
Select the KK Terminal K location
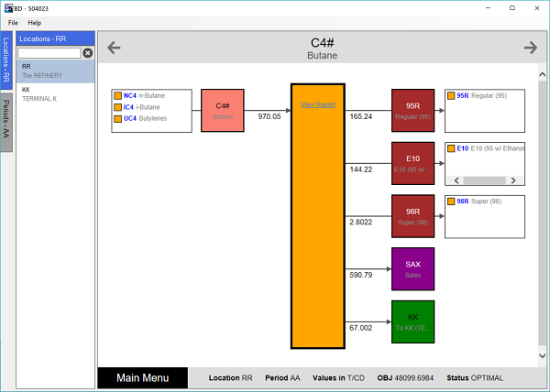point(55,93)
